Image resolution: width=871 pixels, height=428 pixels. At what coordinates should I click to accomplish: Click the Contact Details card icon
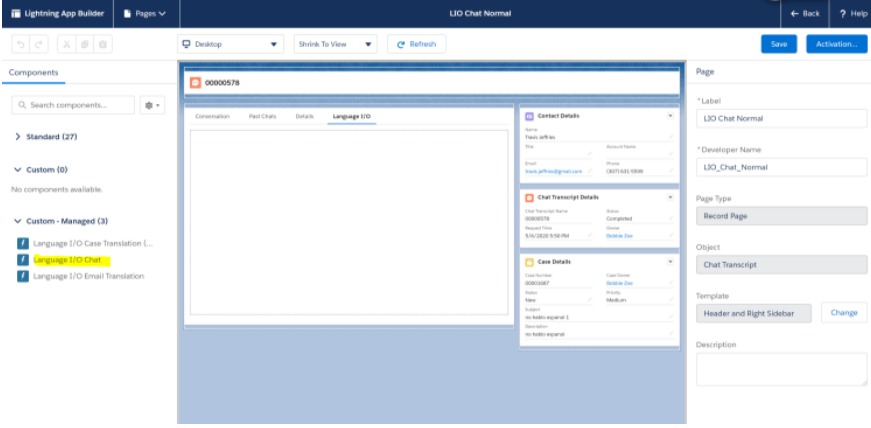coord(529,116)
